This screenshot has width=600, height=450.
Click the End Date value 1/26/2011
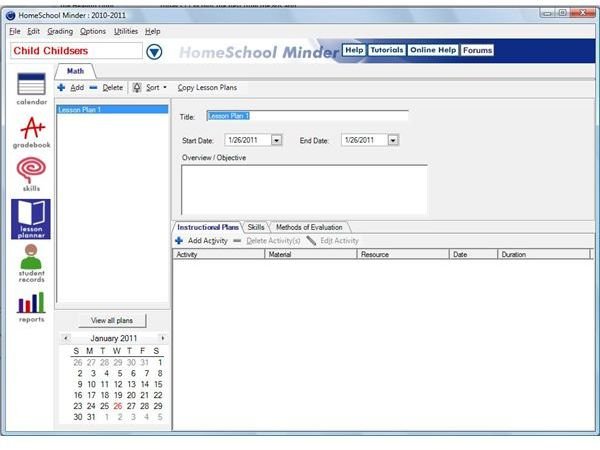(359, 140)
